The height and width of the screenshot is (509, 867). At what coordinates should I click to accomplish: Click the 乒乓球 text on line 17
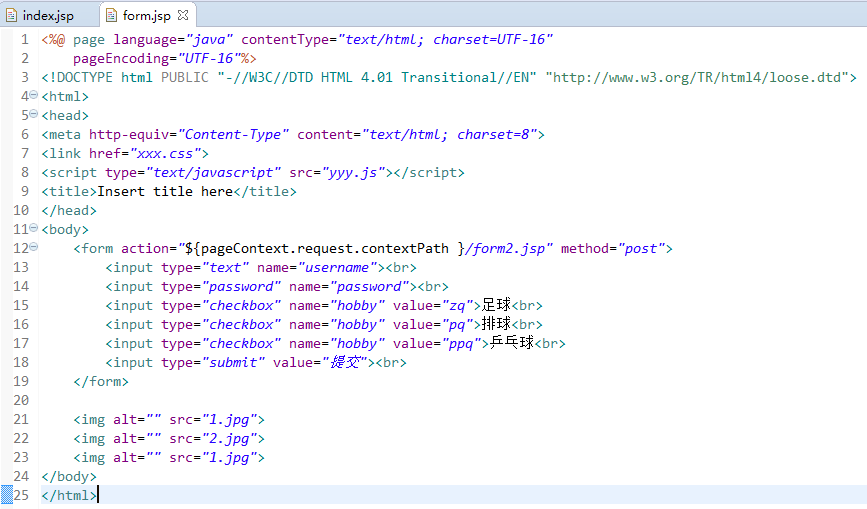click(512, 343)
